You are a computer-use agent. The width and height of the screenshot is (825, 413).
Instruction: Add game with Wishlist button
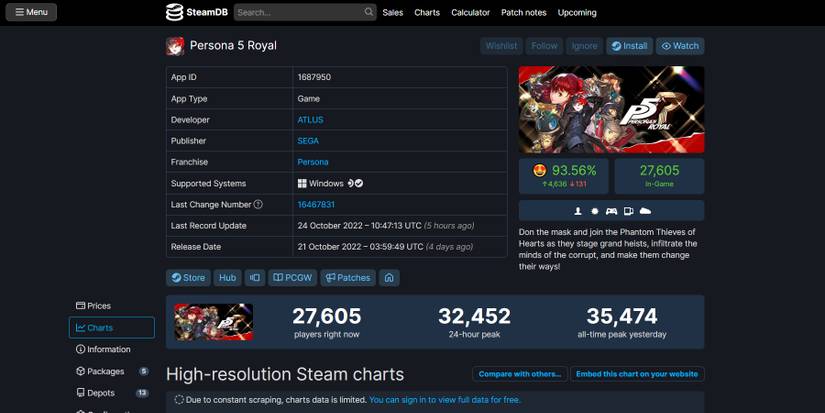point(501,46)
